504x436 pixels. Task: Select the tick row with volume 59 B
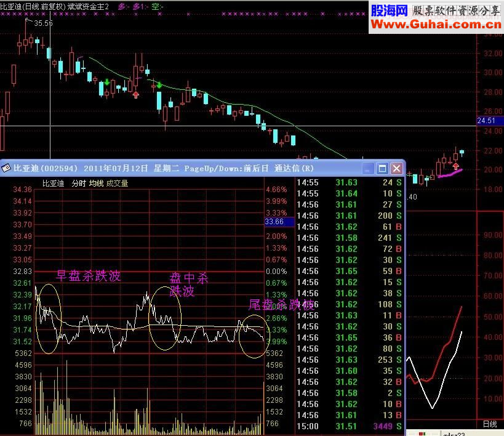click(349, 271)
